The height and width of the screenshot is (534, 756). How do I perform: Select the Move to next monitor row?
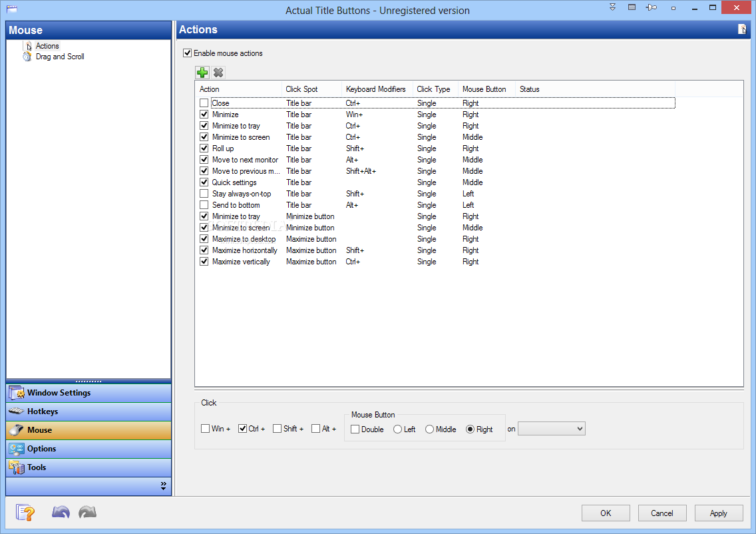435,160
